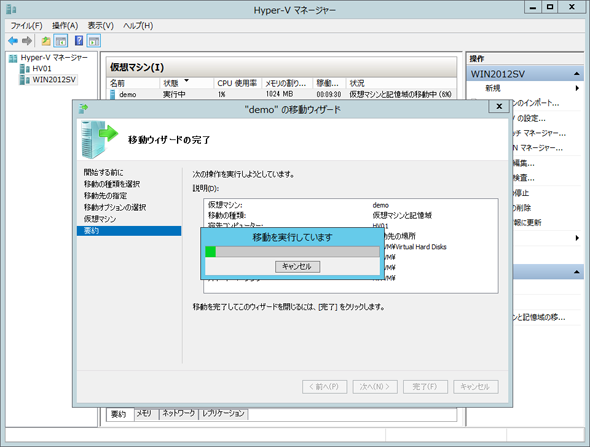
Task: Cancel the move in the progress popup
Action: (x=297, y=267)
